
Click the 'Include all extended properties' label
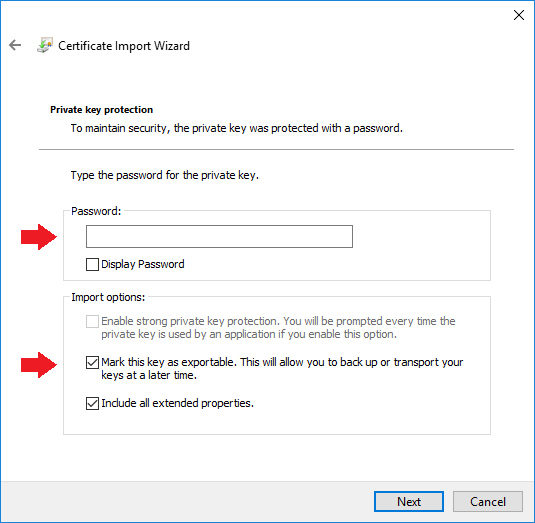click(x=177, y=403)
